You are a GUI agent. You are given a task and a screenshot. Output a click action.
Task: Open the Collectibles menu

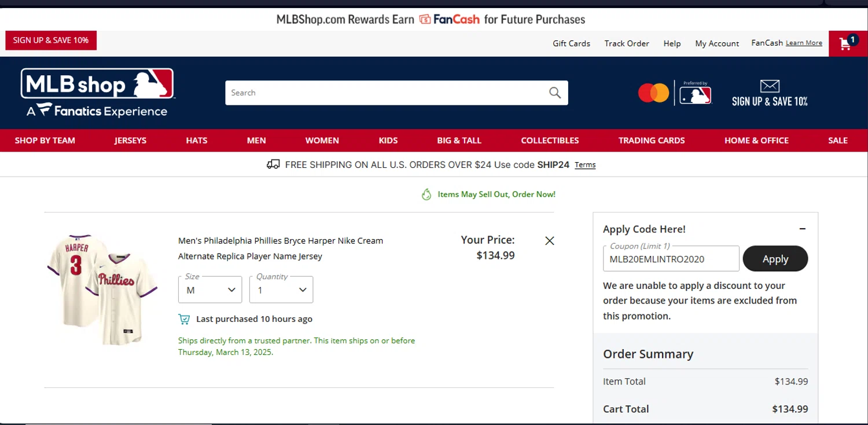[550, 140]
